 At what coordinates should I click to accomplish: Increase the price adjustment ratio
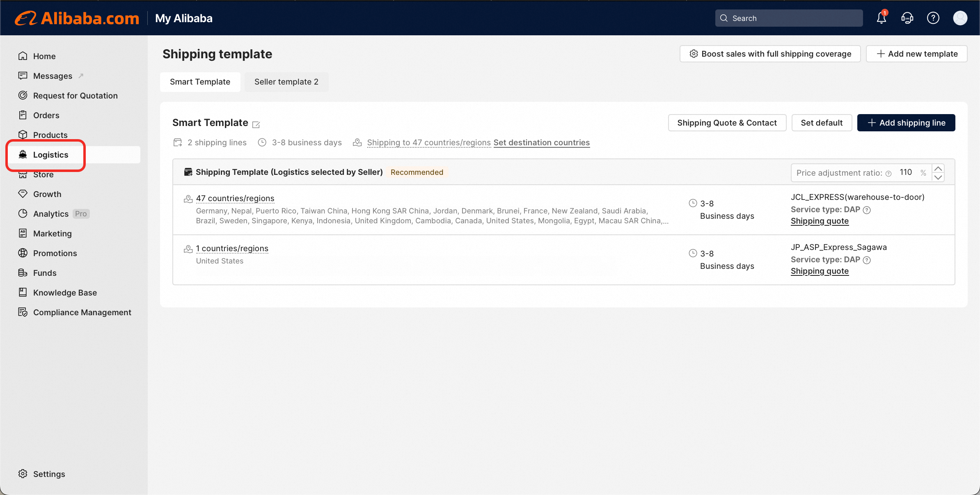pos(938,169)
